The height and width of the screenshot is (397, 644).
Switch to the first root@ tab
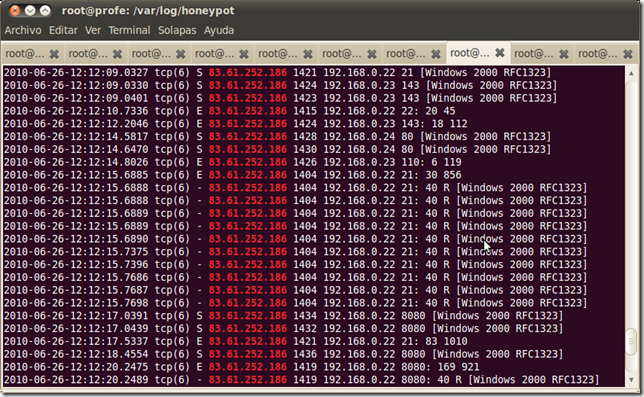[25, 54]
